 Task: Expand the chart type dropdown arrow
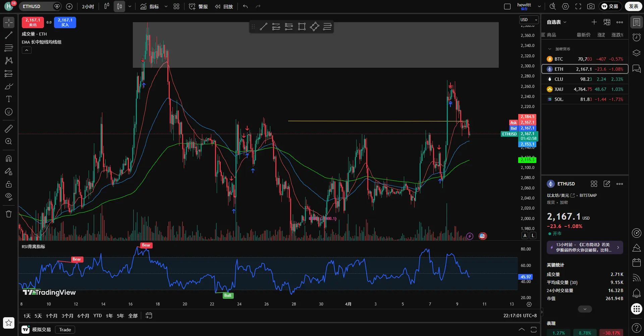coord(130,6)
